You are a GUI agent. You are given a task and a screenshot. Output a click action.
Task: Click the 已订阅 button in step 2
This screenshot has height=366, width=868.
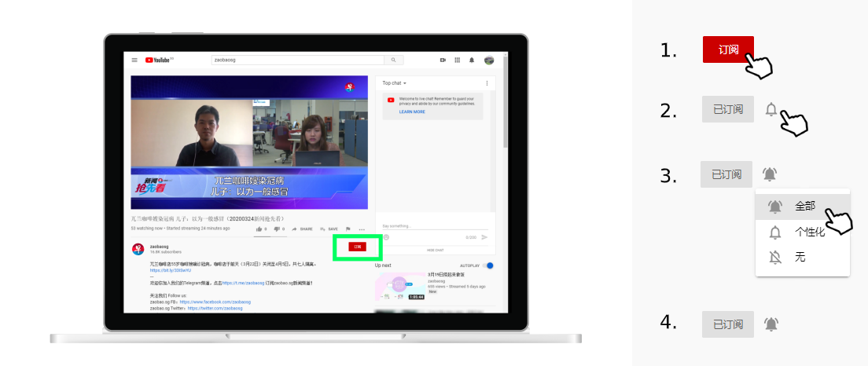(728, 109)
